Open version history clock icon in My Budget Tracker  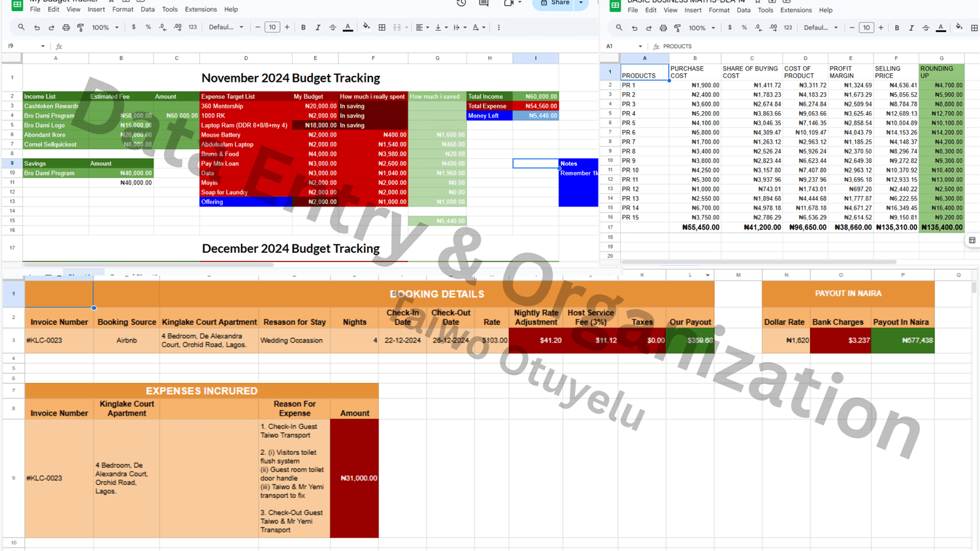(461, 3)
